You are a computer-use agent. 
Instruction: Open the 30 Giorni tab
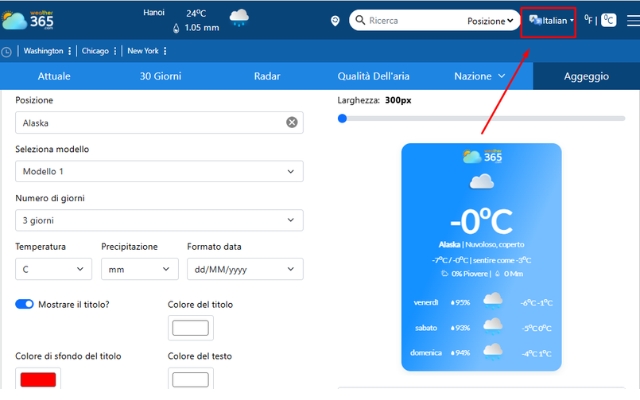(160, 76)
